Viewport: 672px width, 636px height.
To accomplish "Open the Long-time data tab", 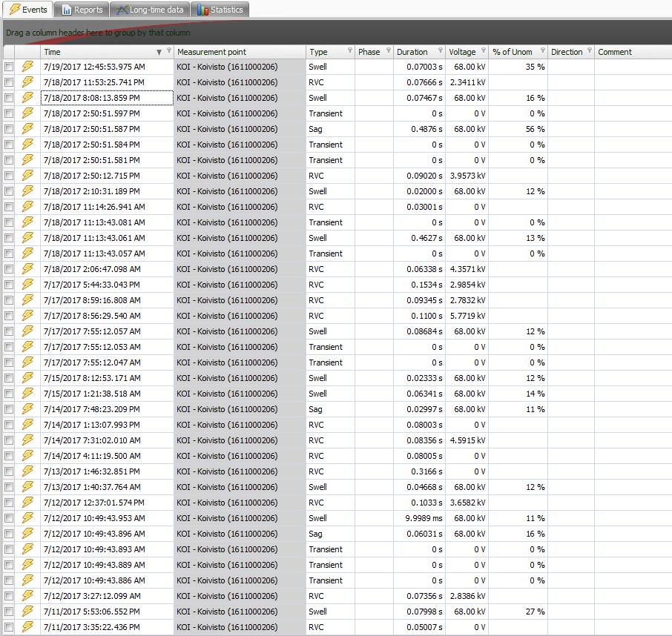I will click(150, 10).
